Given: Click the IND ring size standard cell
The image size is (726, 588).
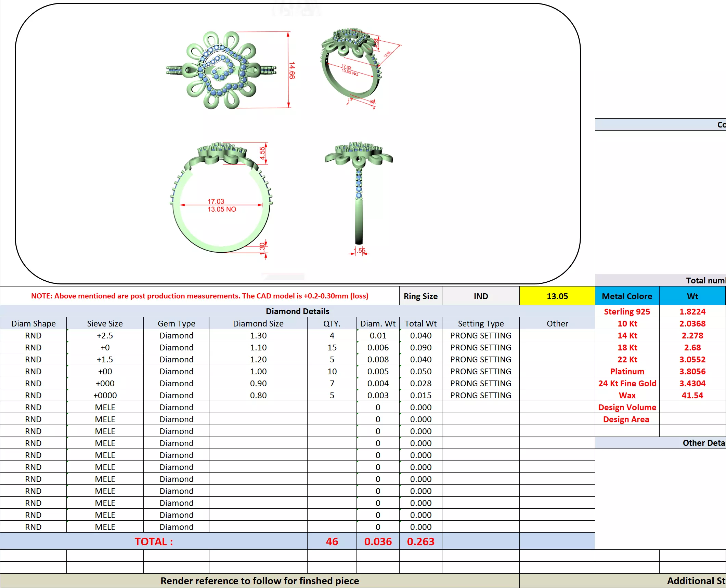Looking at the screenshot, I should click(481, 296).
